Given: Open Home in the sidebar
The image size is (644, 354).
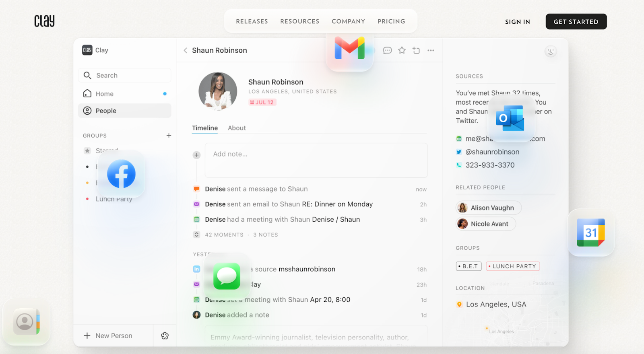Looking at the screenshot, I should tap(125, 94).
